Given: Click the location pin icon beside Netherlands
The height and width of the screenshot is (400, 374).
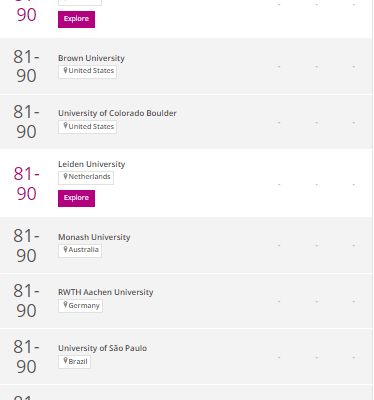Looking at the screenshot, I should point(65,176).
